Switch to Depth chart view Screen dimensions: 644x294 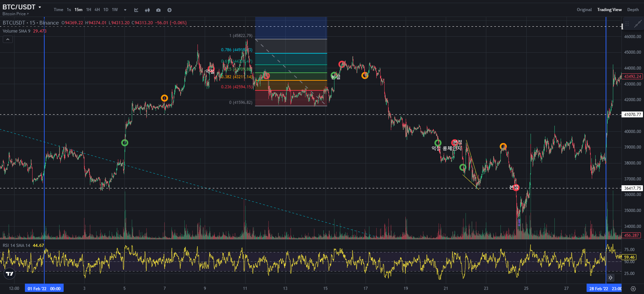tap(633, 10)
